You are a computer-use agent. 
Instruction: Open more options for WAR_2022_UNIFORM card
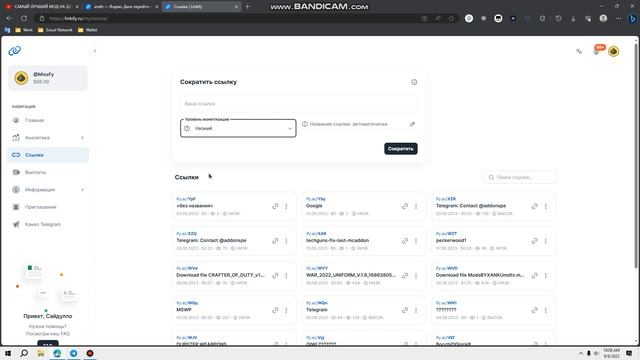416,276
